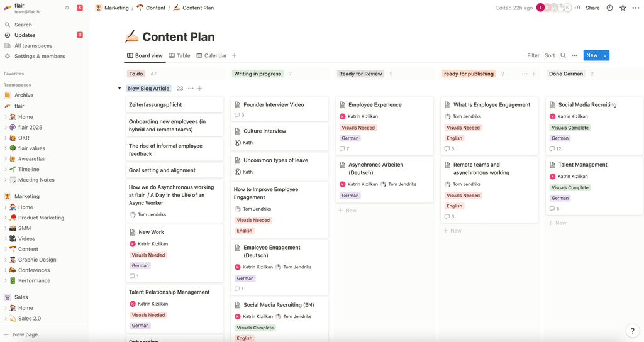Screen dimensions: 644x342
Task: Expand the Timeline page tree
Action: pyautogui.click(x=5, y=169)
